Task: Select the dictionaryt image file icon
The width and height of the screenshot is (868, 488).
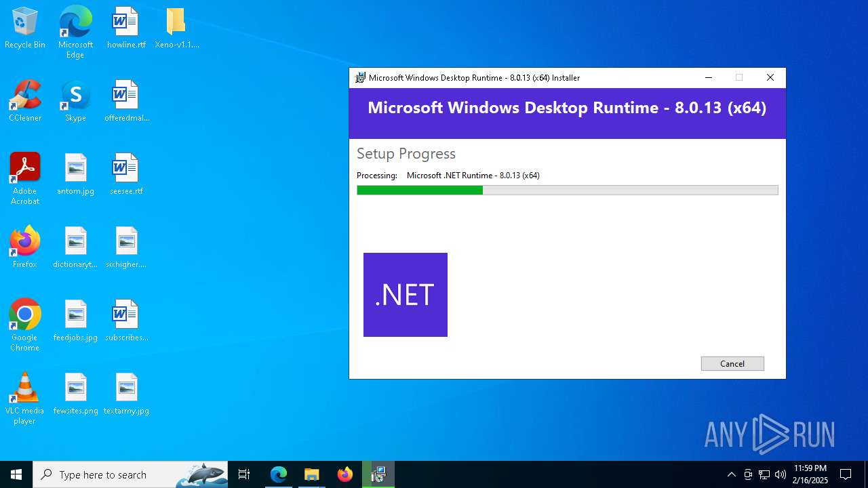Action: (75, 247)
